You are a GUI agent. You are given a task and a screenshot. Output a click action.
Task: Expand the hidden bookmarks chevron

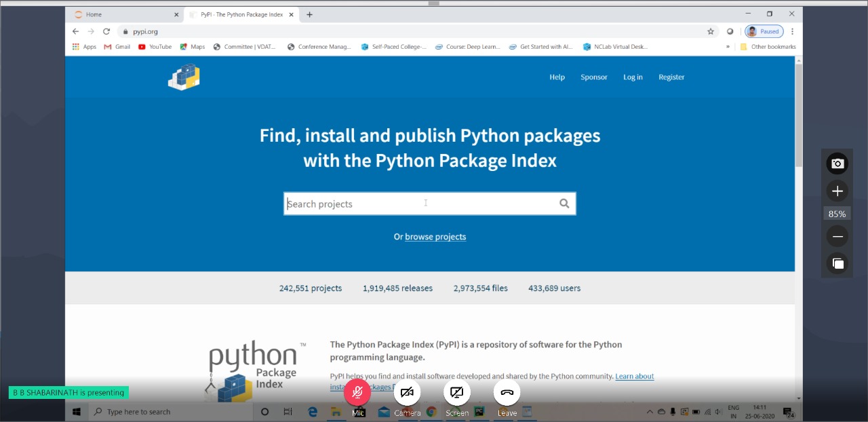point(728,47)
